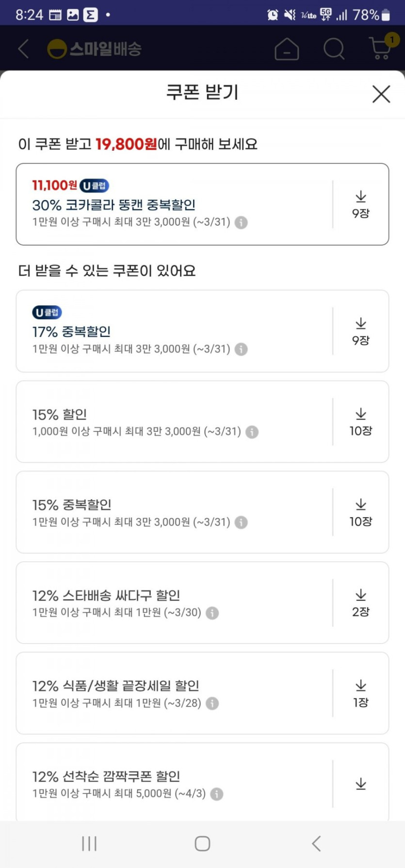
Task: View info for 15% 중복할인 coupon
Action: point(241,522)
